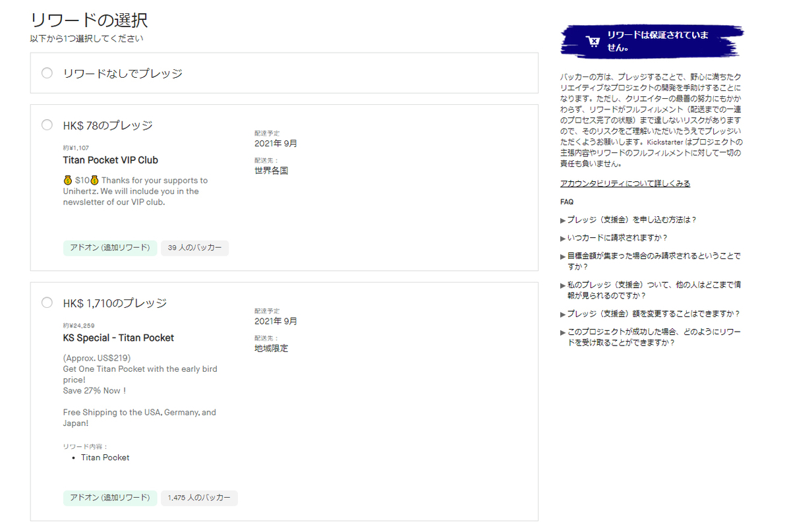Click the 地域限定 shipping destination text
Screen dimensions: 791x532
click(272, 348)
